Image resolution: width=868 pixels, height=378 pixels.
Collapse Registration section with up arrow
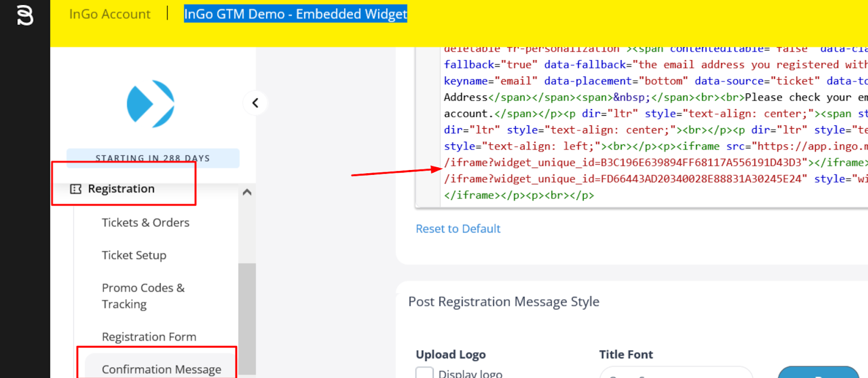(247, 192)
